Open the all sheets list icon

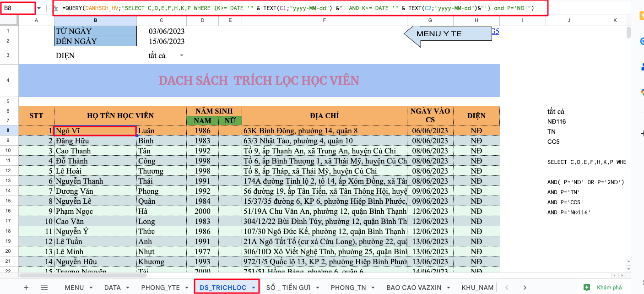pyautogui.click(x=44, y=288)
